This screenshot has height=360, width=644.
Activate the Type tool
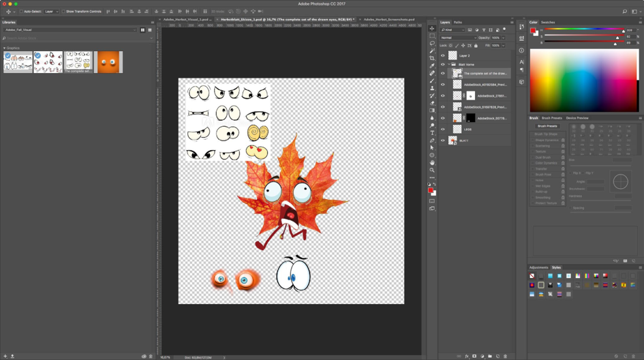tap(432, 133)
